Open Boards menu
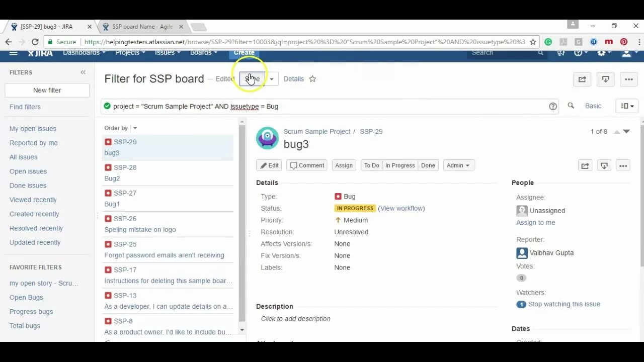 point(203,53)
